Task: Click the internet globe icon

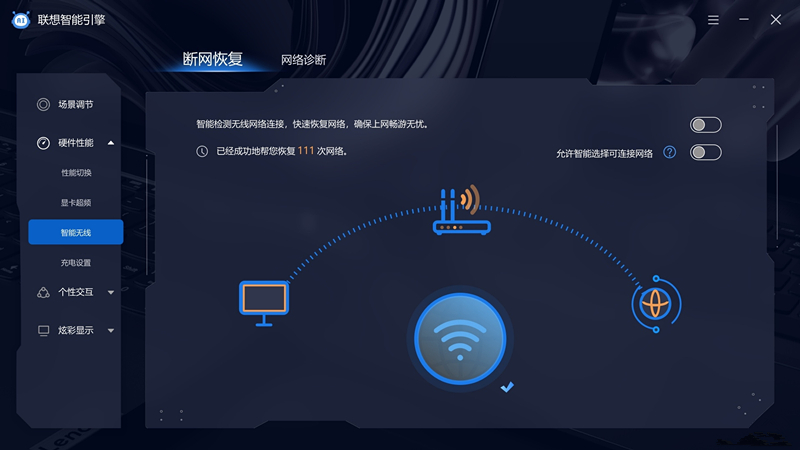Action: click(656, 304)
